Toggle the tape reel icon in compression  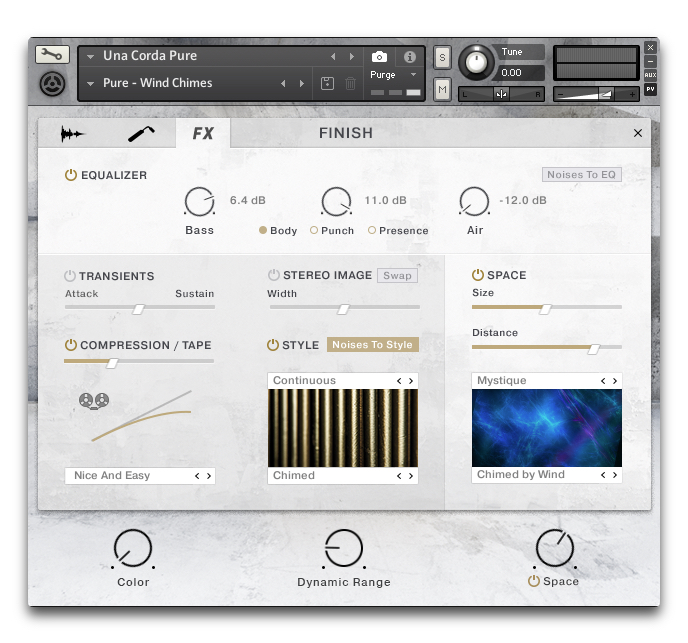(94, 401)
